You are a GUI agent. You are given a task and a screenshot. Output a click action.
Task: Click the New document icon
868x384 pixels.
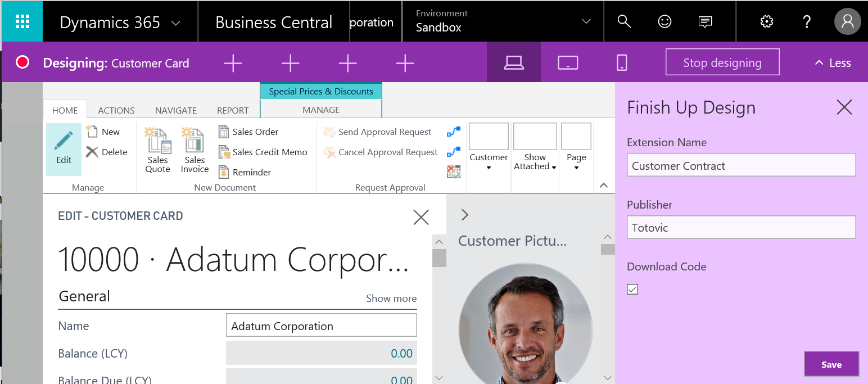92,130
